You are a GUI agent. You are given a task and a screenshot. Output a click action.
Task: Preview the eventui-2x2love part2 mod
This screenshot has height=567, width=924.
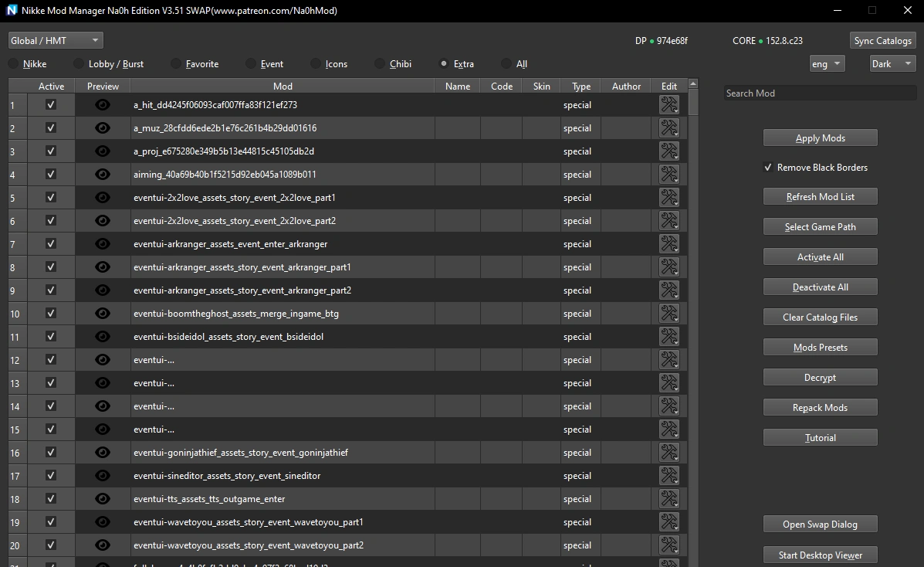(103, 221)
